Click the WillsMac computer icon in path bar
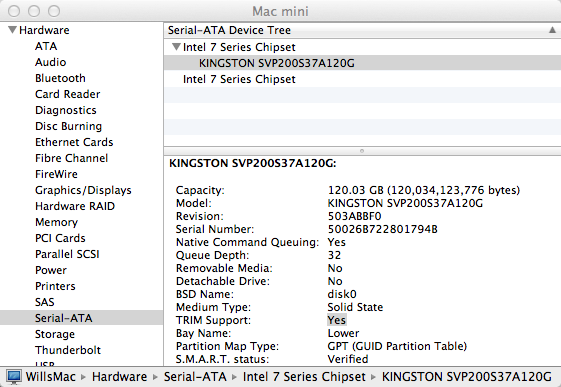Image resolution: width=561 pixels, height=387 pixels. point(14,377)
